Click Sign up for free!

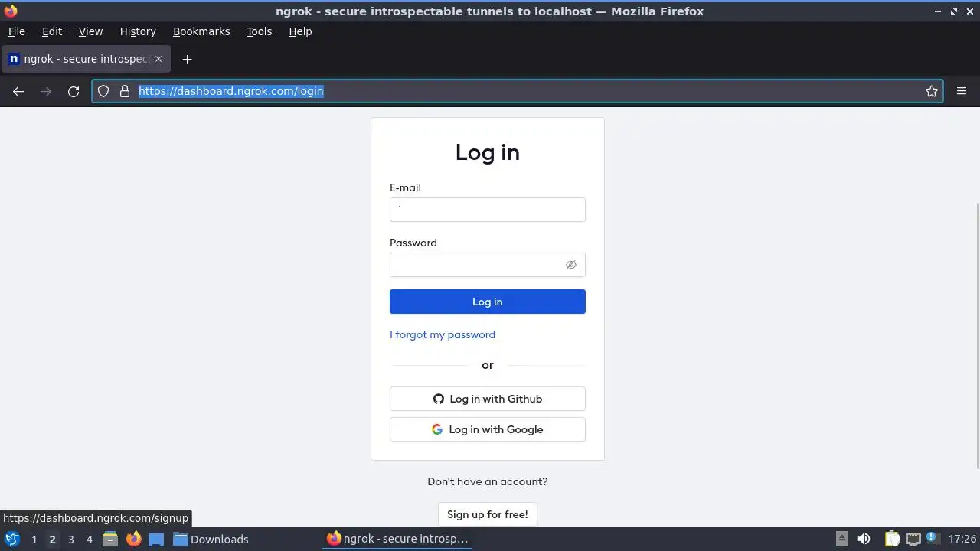point(488,514)
